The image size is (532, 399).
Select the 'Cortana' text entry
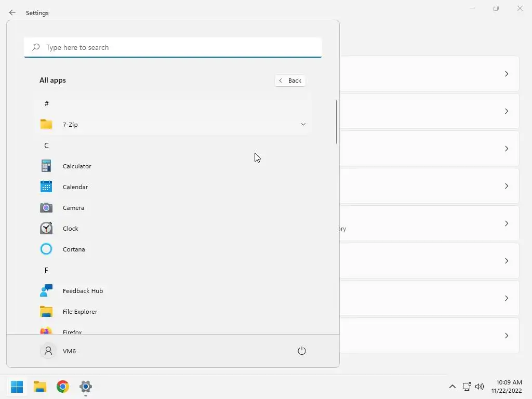[74, 249]
